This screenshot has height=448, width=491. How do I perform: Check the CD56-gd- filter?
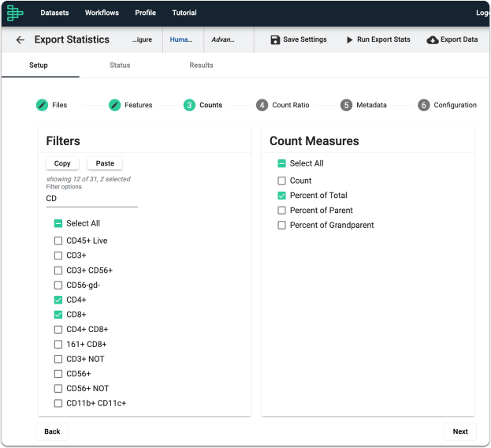click(58, 285)
